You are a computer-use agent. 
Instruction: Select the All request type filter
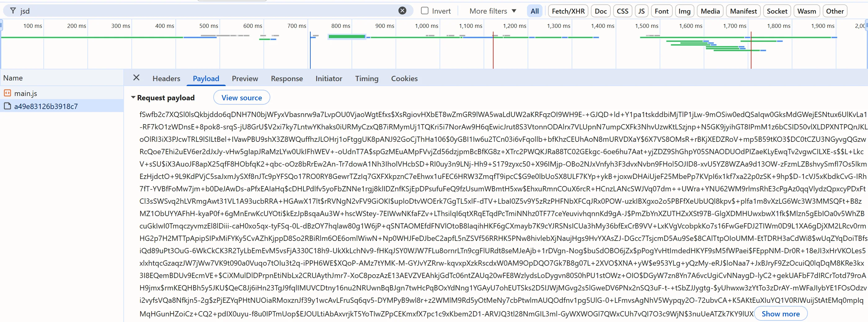[534, 11]
